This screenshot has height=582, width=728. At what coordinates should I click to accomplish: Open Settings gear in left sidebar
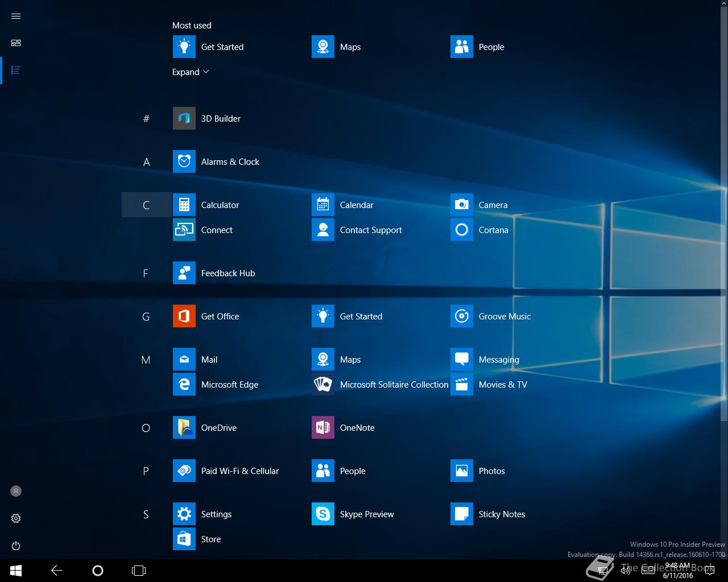click(16, 518)
